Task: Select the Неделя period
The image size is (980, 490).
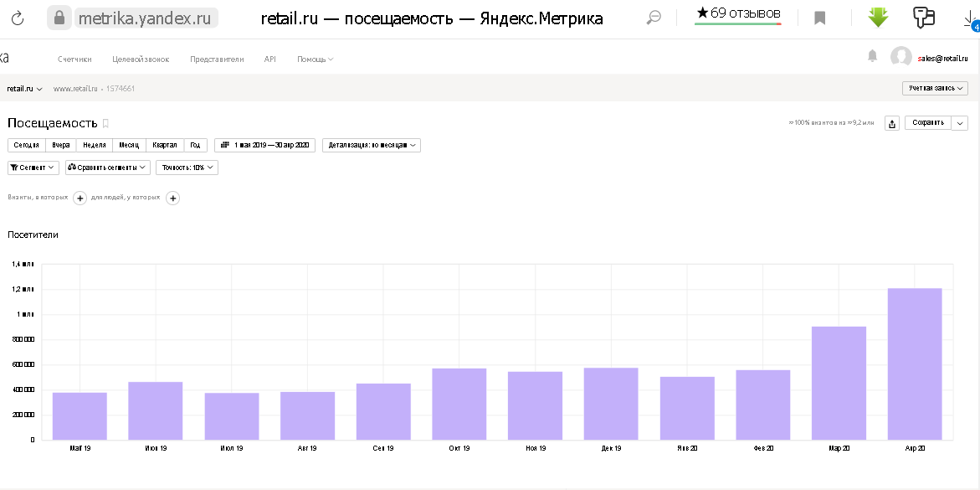Action: (x=95, y=145)
